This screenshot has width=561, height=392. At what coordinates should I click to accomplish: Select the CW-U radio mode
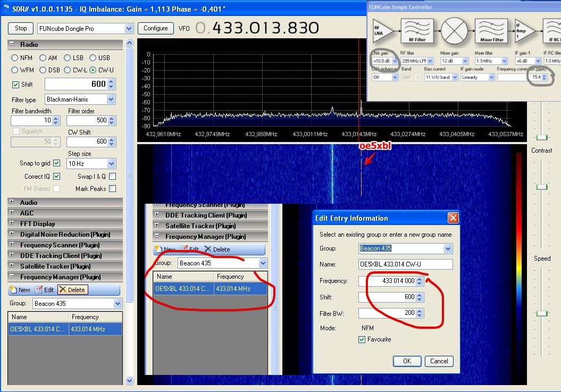[93, 70]
